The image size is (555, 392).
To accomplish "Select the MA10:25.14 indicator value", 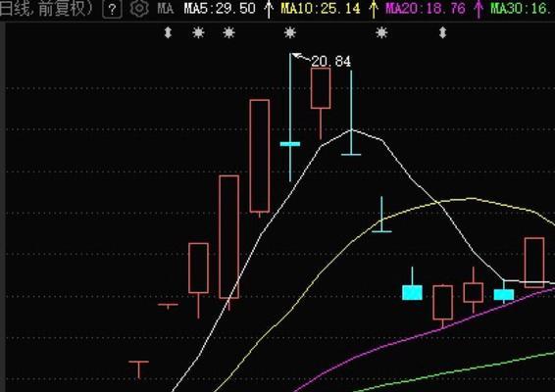I will pos(321,9).
